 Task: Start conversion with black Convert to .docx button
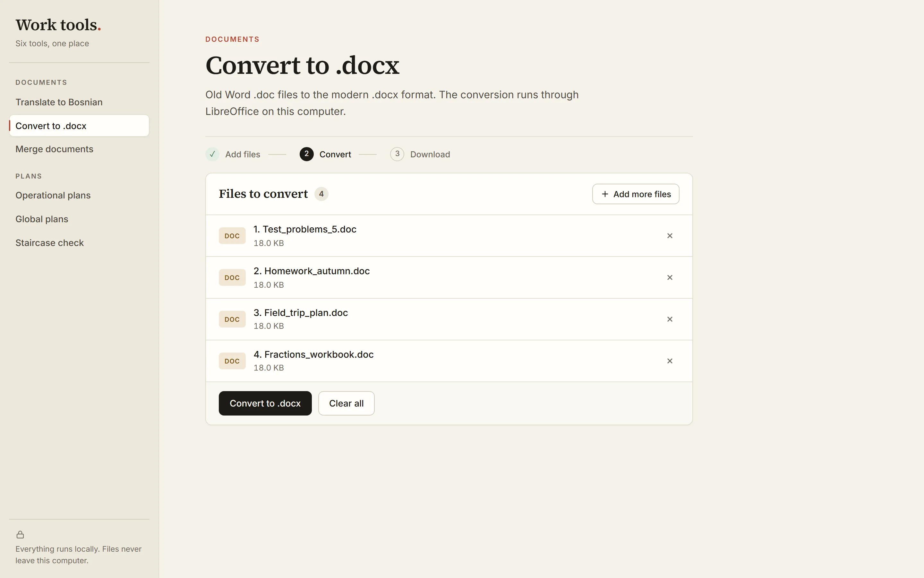point(265,403)
